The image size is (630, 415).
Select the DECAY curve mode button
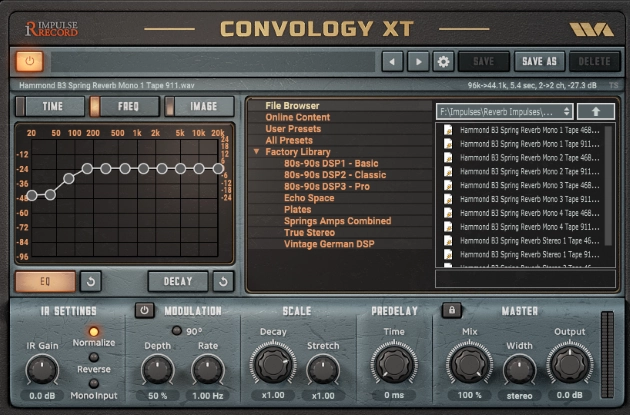(x=178, y=281)
